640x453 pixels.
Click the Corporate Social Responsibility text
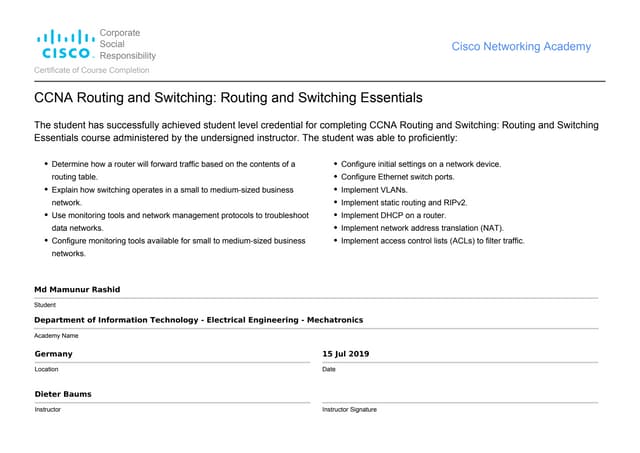(128, 45)
